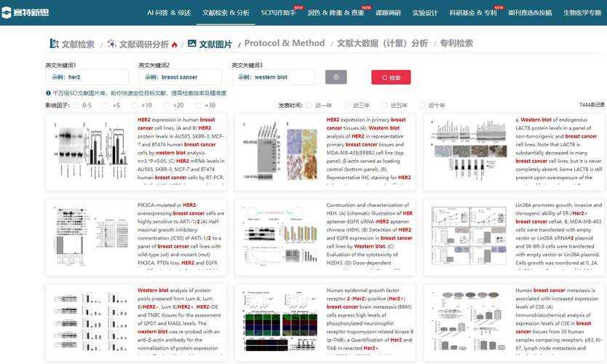Viewport: 607px width, 364px height.
Task: Switch to the 专利检索 tab
Action: click(x=456, y=44)
